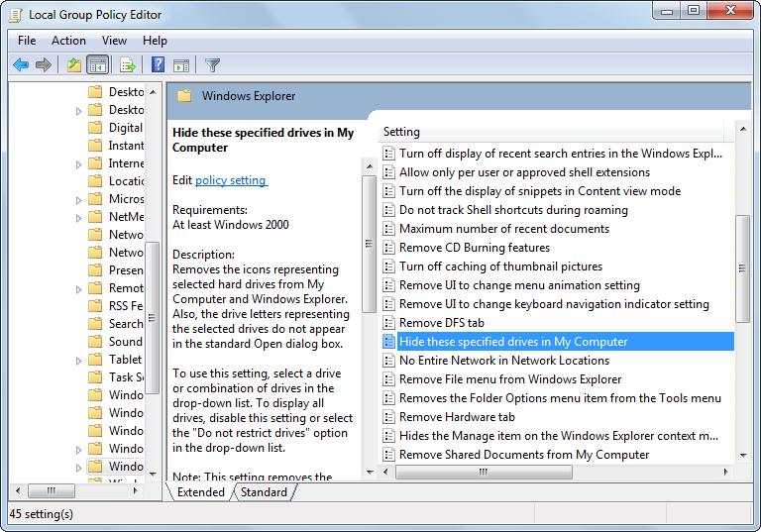Image resolution: width=761 pixels, height=532 pixels.
Task: Expand the Remot tree node
Action: pos(78,289)
